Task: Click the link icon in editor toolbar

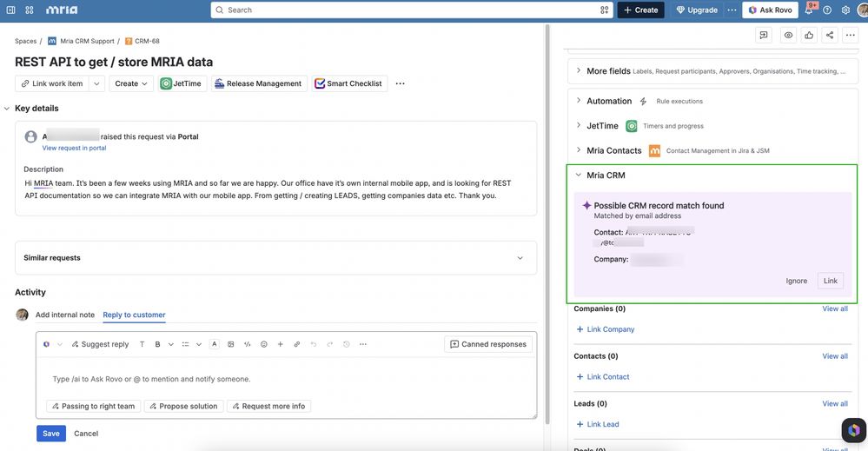Action: [296, 344]
